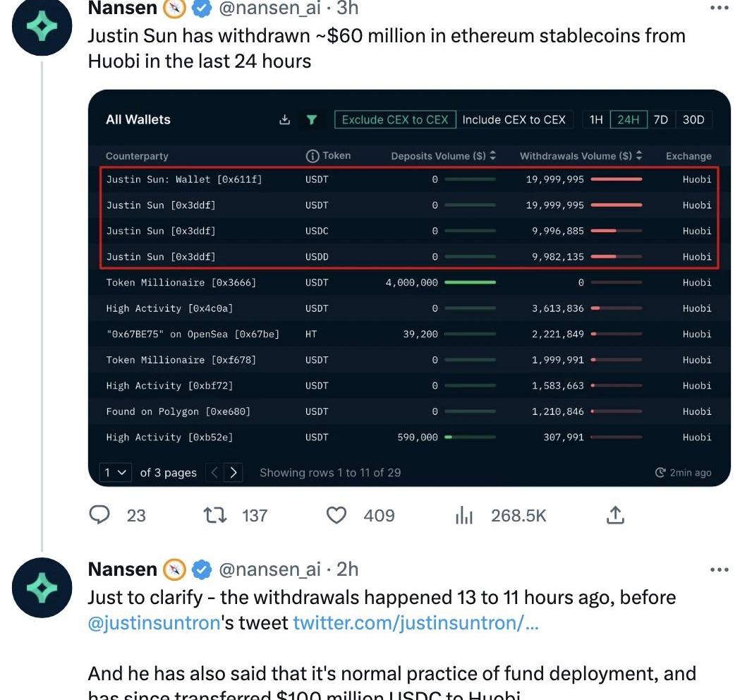The width and height of the screenshot is (752, 700).
Task: Click the green filter funnel icon
Action: click(312, 119)
